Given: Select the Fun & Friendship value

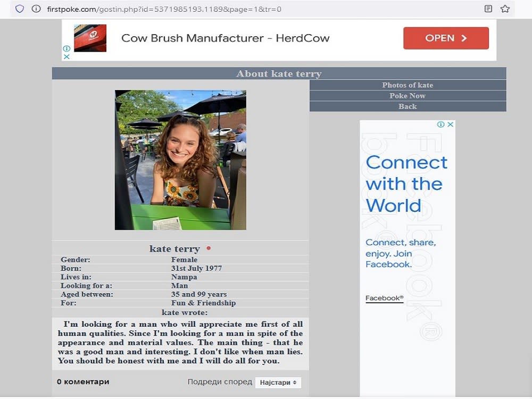Looking at the screenshot, I should pyautogui.click(x=203, y=303).
